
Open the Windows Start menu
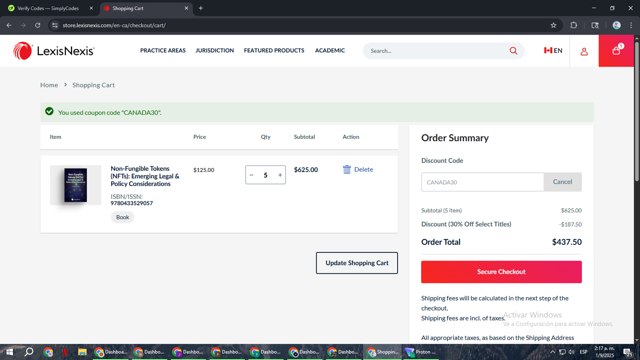point(9,352)
